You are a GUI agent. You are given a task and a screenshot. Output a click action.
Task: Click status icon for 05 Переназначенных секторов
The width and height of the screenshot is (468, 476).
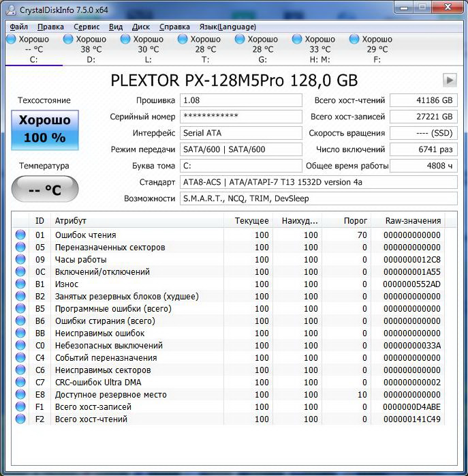click(x=20, y=247)
